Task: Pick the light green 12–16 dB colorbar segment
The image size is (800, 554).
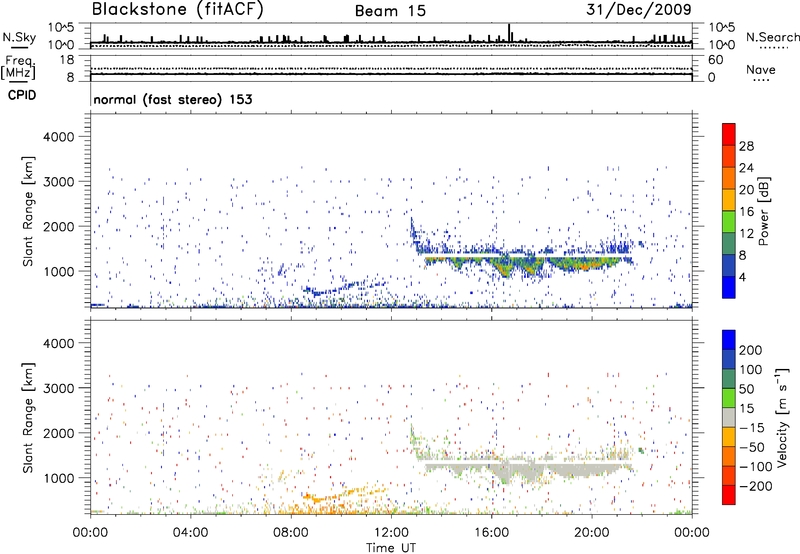Action: 729,222
